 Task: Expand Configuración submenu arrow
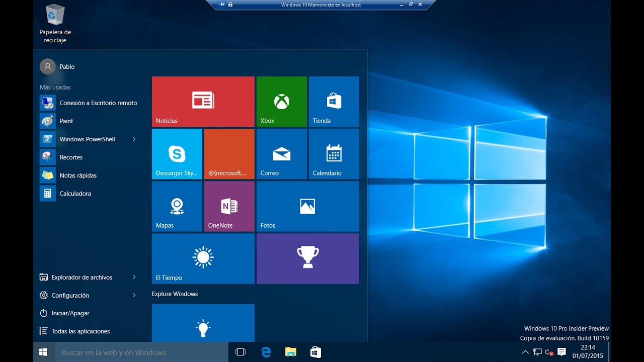134,295
